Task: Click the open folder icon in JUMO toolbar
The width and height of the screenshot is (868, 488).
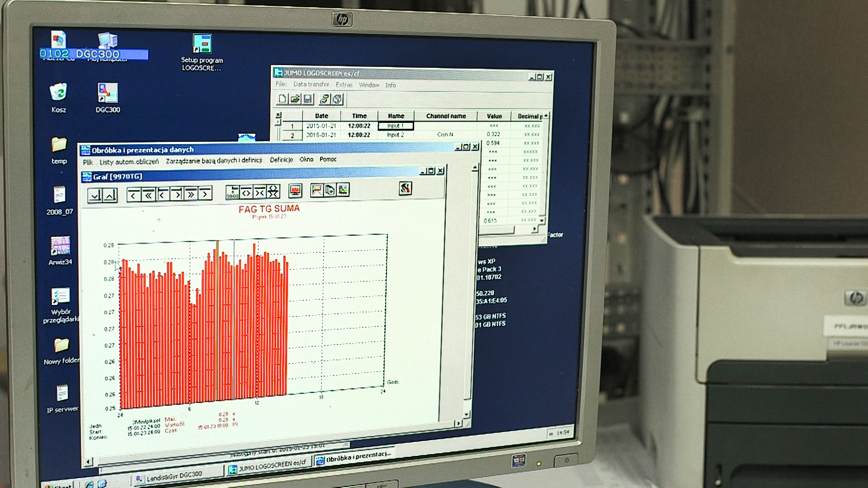Action: (295, 99)
